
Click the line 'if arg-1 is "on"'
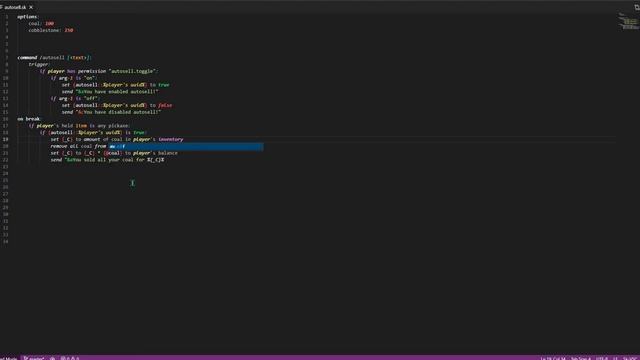coord(74,78)
